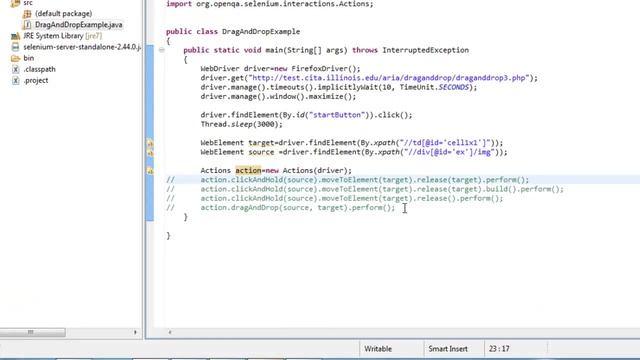Click warning marker beside Actions action line

pos(150,171)
